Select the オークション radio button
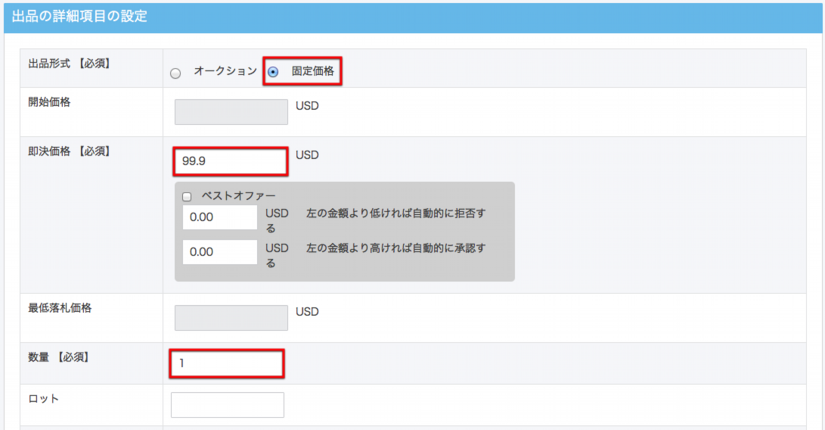 176,73
